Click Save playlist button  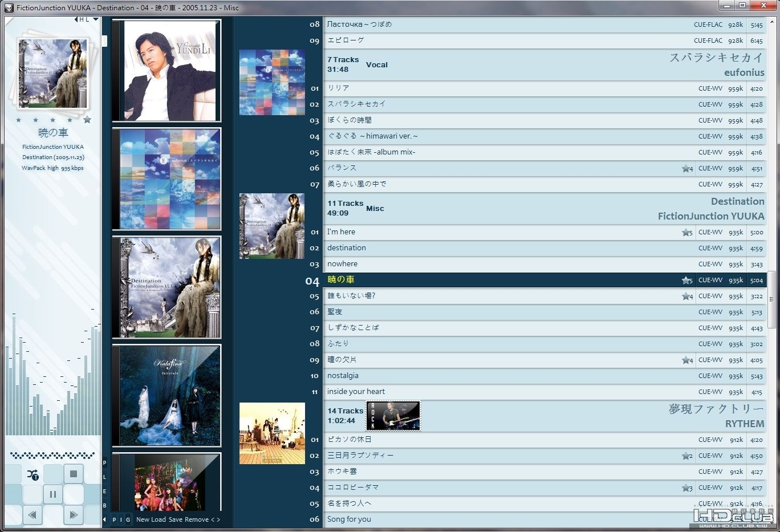(x=176, y=519)
